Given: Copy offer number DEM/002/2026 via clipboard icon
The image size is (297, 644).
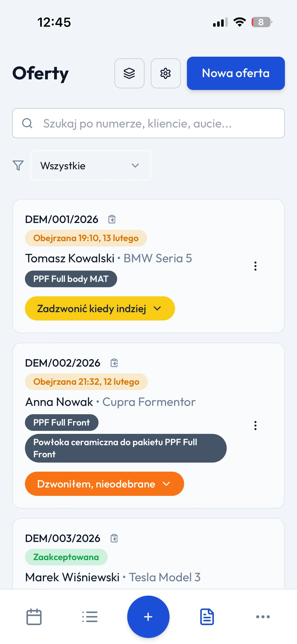Looking at the screenshot, I should [x=114, y=363].
